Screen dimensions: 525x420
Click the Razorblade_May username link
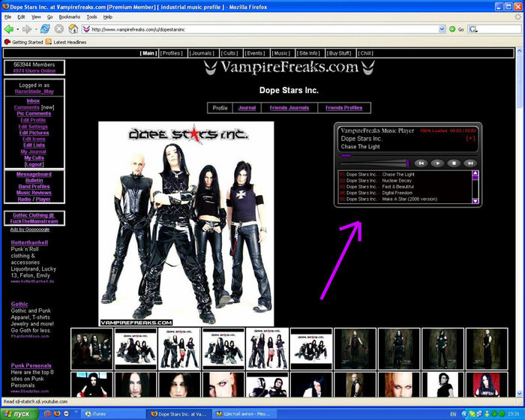pyautogui.click(x=34, y=91)
